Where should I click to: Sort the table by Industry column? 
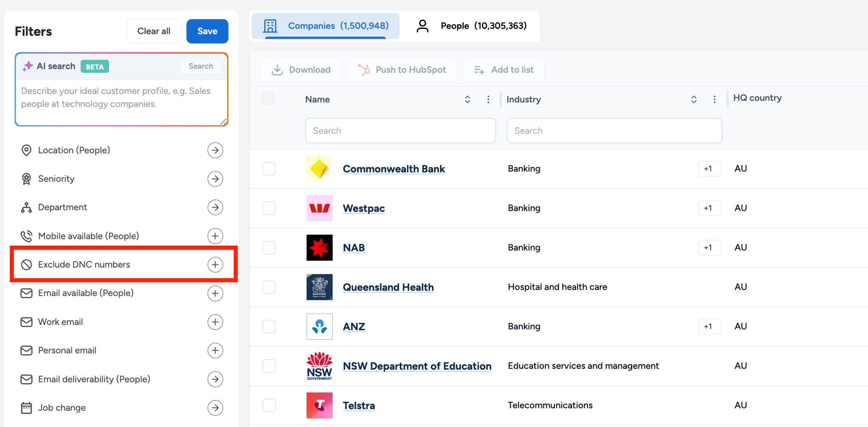pos(694,100)
